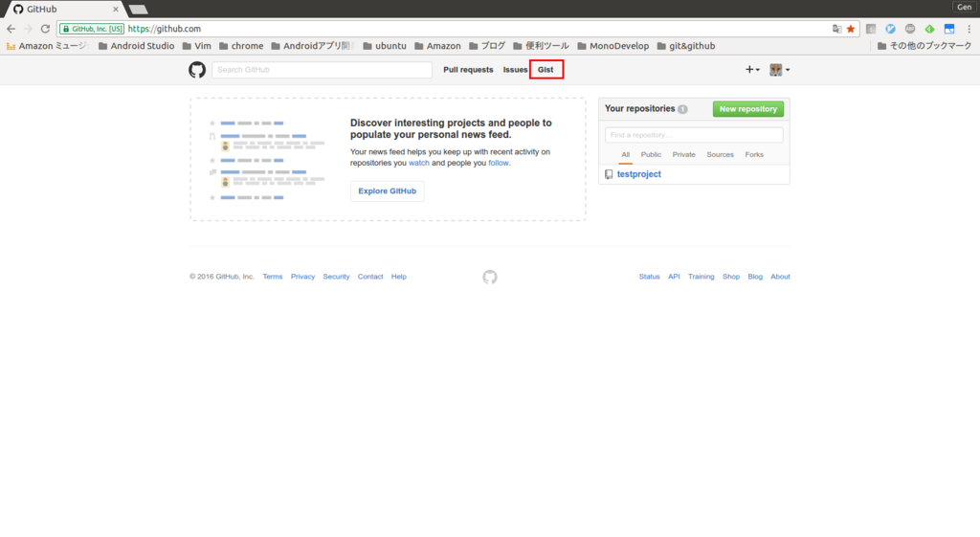Image resolution: width=980 pixels, height=537 pixels.
Task: Focus the Search GitHub field
Action: (x=322, y=69)
